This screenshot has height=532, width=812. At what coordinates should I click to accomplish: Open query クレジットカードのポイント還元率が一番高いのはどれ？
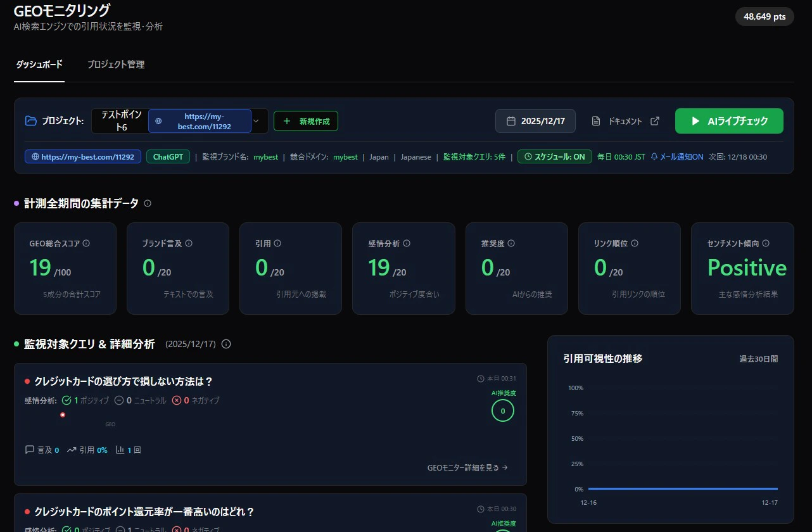[144, 512]
